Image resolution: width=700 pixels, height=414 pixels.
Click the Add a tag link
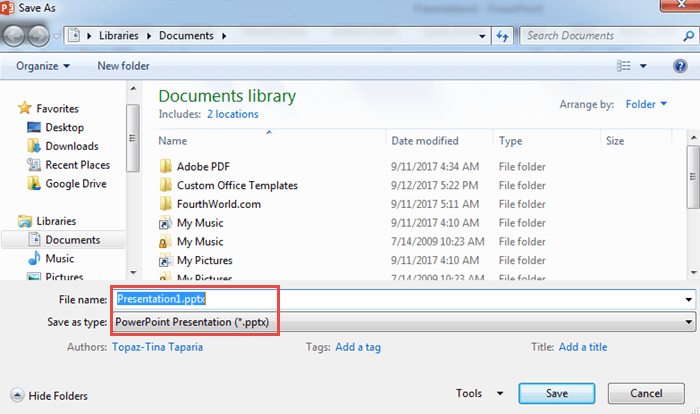pyautogui.click(x=358, y=347)
